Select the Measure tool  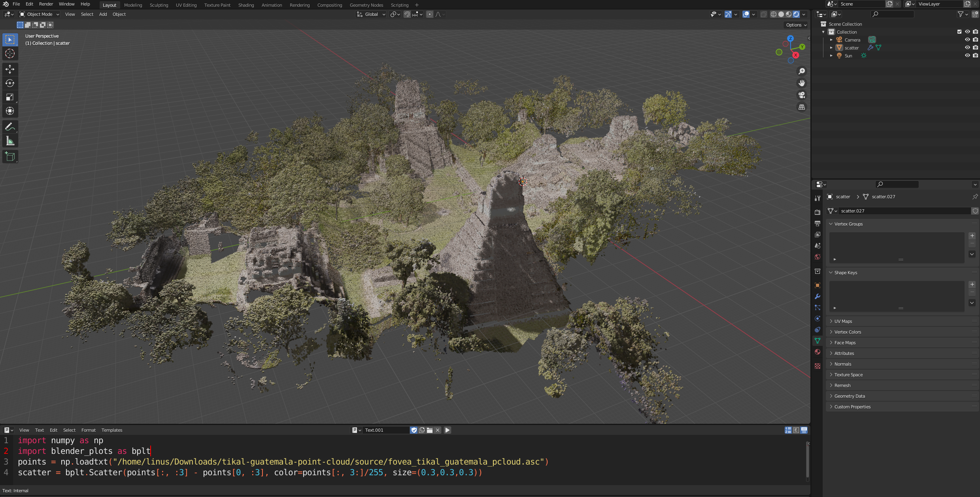pyautogui.click(x=10, y=141)
